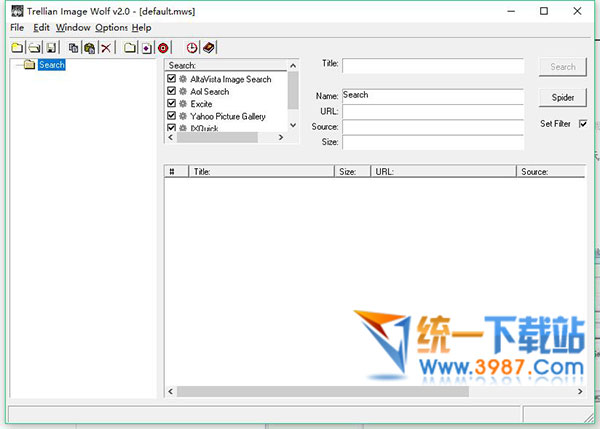Open the Options menu
The image size is (600, 429).
tap(111, 28)
